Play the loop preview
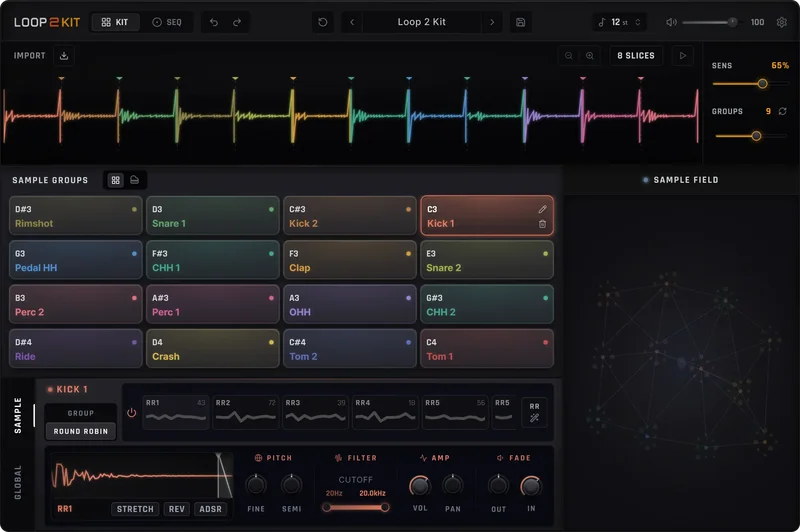This screenshot has height=532, width=800. pos(683,56)
